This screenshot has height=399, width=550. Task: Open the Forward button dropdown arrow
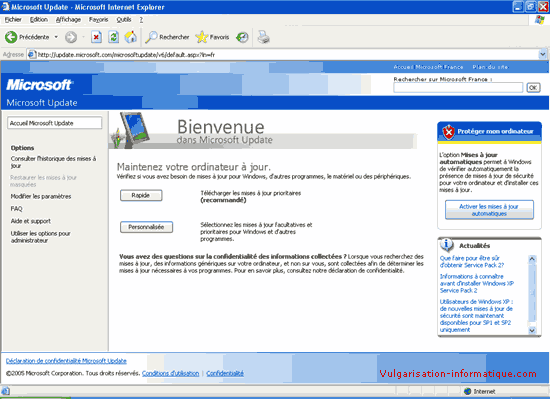[83, 37]
